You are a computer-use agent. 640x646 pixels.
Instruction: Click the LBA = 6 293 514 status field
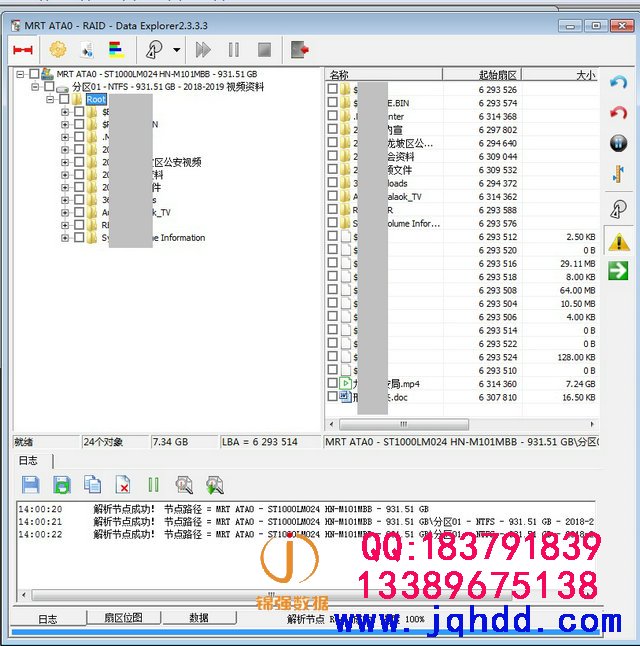tap(270, 442)
